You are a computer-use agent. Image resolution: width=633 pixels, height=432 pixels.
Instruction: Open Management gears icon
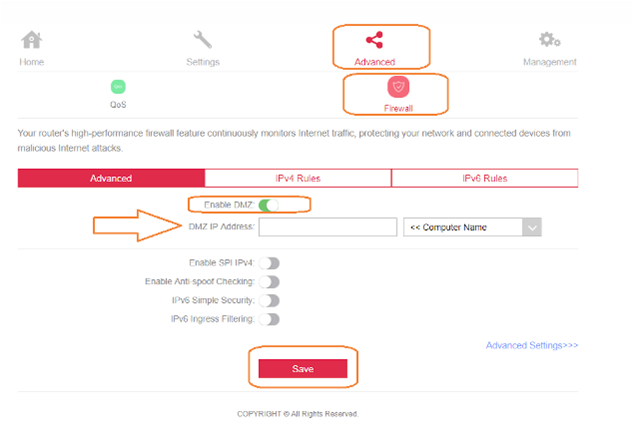pos(549,40)
